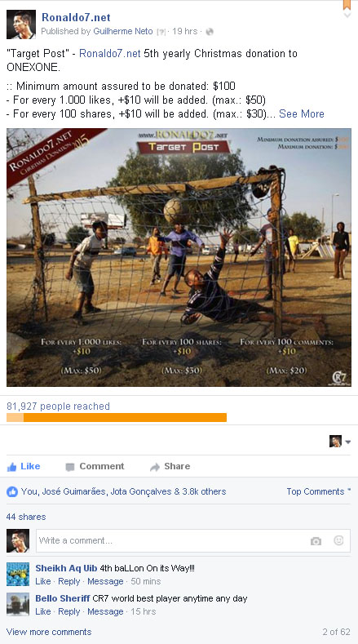Expand post text with See More
The image size is (358, 644).
click(302, 113)
